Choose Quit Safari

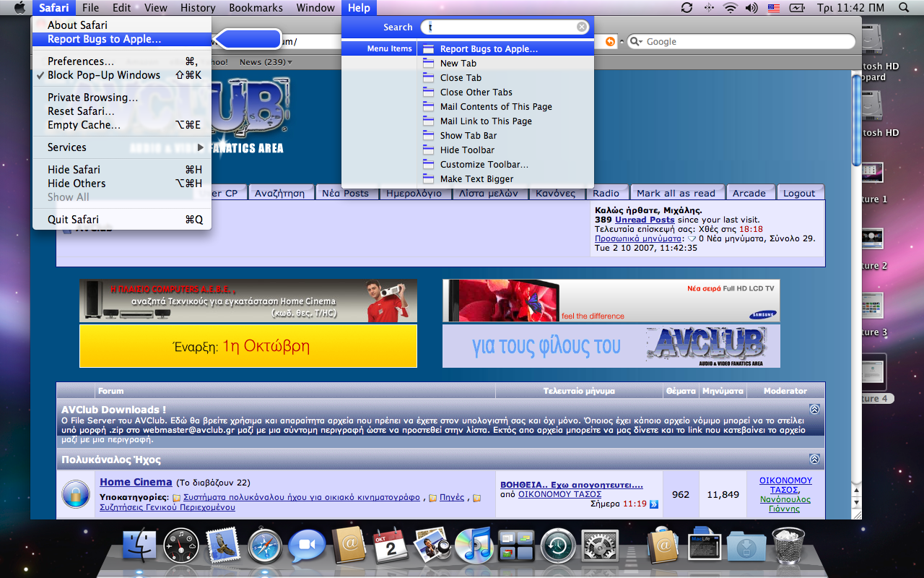[x=122, y=220]
